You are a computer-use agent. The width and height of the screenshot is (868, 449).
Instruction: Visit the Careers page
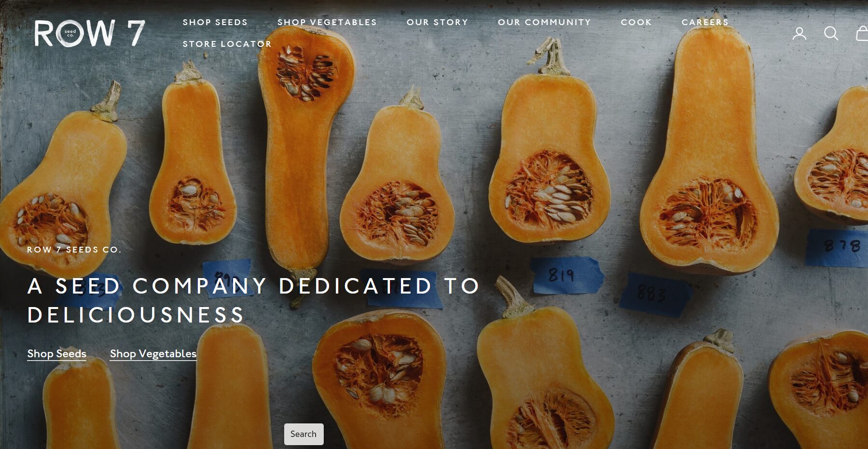[x=705, y=22]
